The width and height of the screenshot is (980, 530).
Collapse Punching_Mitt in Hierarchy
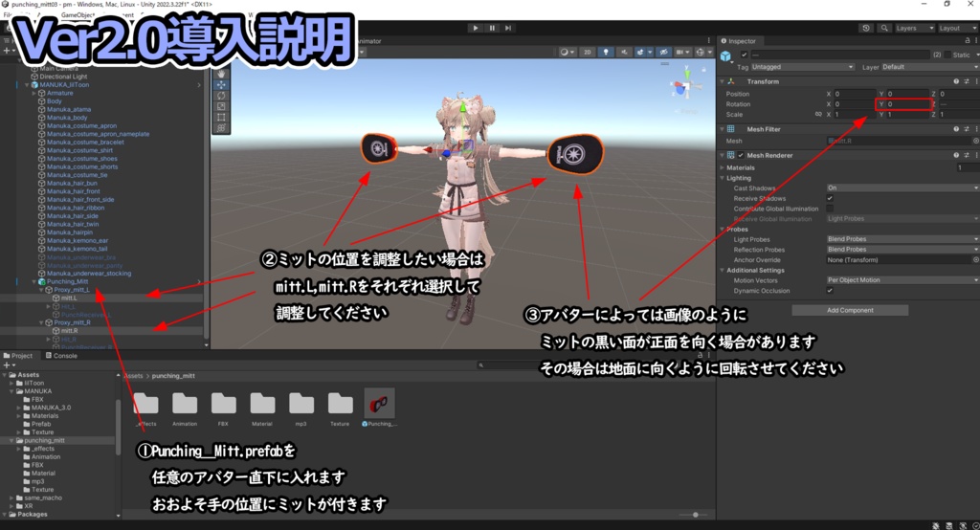[x=35, y=282]
